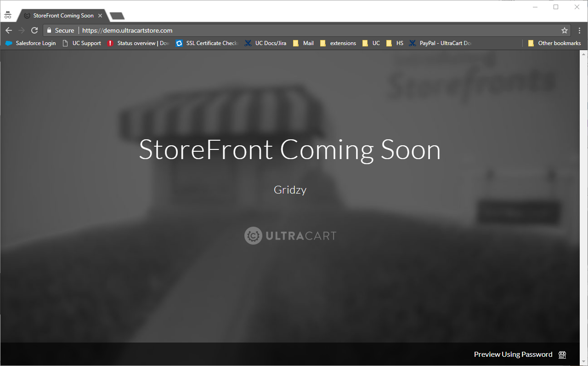Open UC Support bookmark
The width and height of the screenshot is (588, 366).
click(x=82, y=43)
